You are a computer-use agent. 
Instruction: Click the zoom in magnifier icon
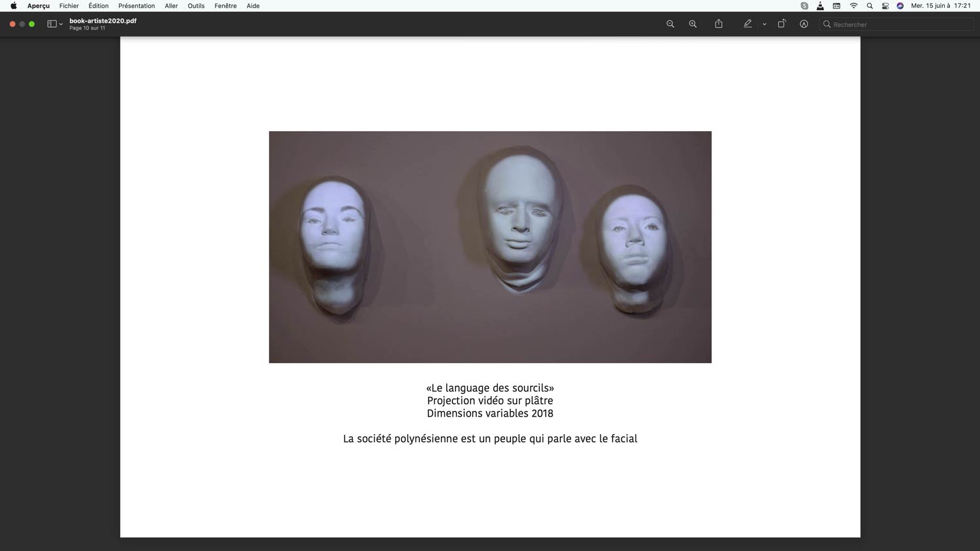[693, 24]
